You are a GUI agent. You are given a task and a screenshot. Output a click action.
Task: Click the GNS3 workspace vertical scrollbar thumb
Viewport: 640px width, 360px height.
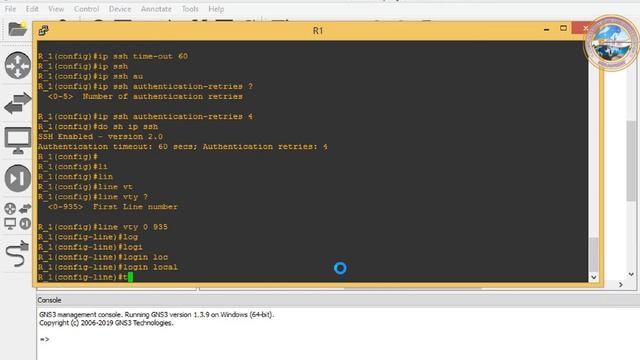pyautogui.click(x=631, y=161)
